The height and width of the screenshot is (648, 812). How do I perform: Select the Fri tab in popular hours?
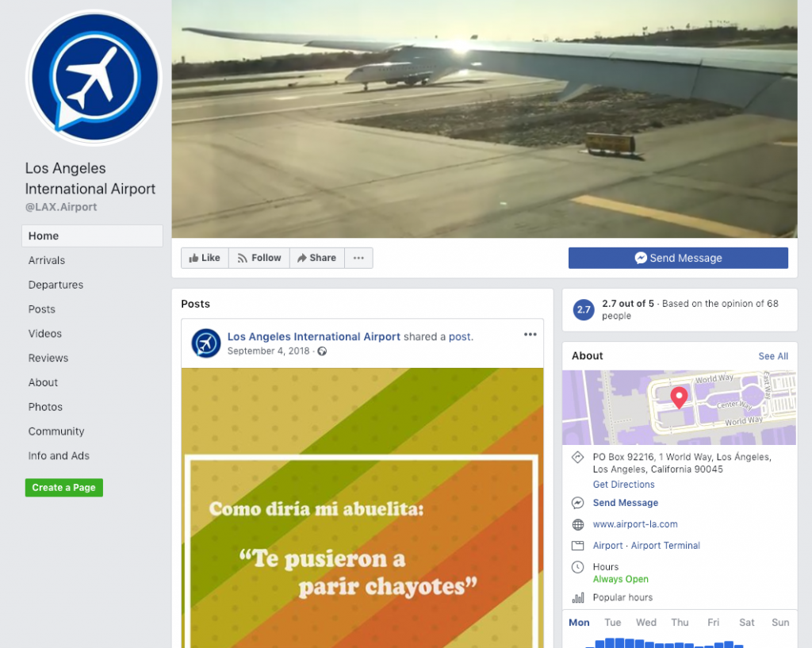(x=714, y=623)
